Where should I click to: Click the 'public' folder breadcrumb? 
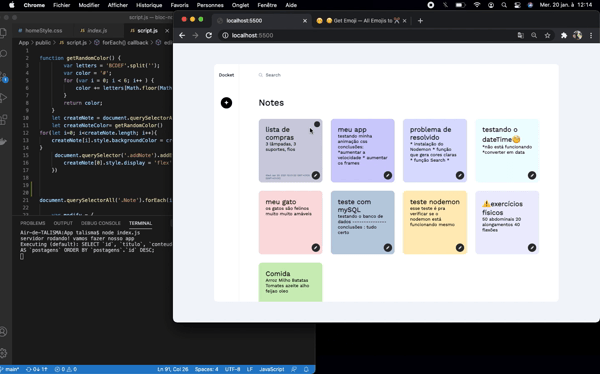click(x=43, y=42)
